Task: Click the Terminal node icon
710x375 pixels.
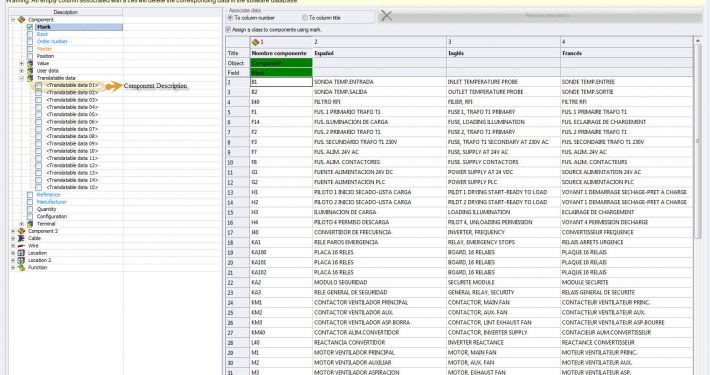Action: coord(30,224)
